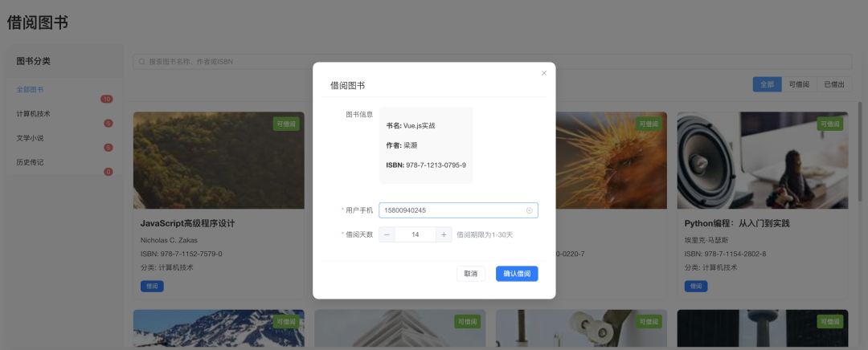Open 全部图书 category

coord(65,90)
